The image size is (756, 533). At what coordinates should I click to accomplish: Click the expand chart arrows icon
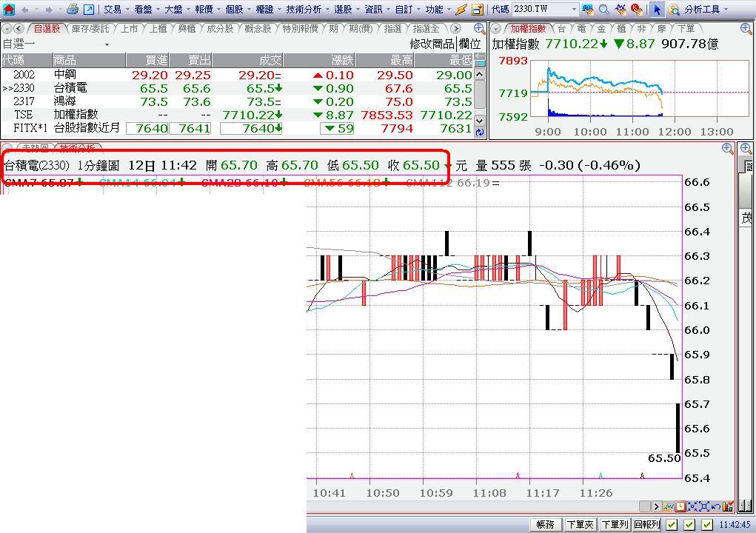click(x=704, y=506)
